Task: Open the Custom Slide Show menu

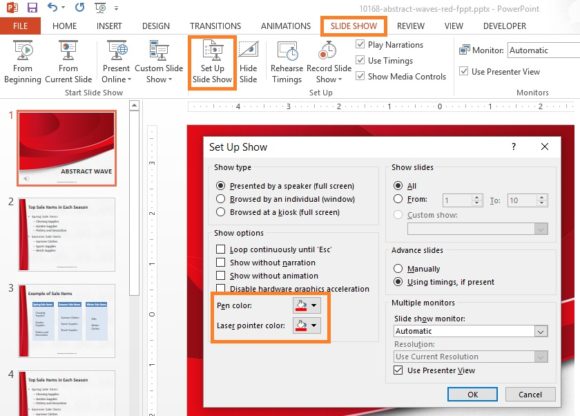Action: [x=159, y=62]
